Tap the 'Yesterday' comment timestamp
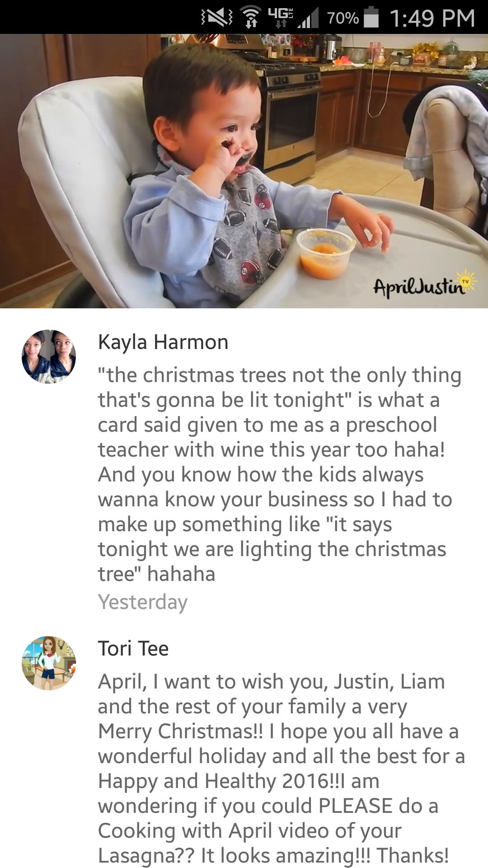 click(143, 602)
